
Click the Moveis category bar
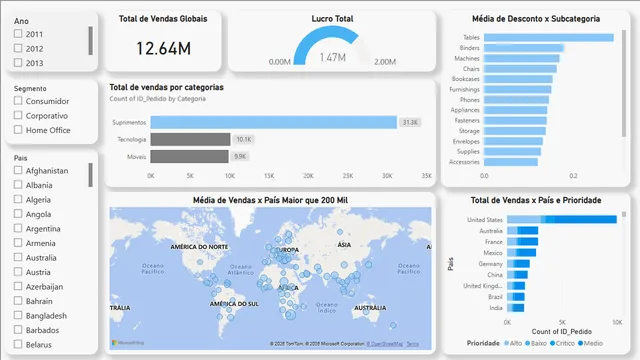(x=189, y=156)
